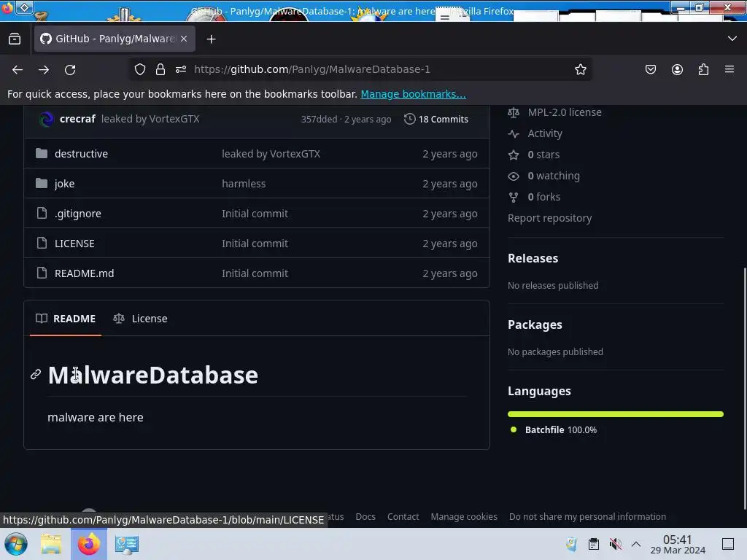View 0 stars link
Viewport: 747px width, 560px height.
tap(543, 155)
